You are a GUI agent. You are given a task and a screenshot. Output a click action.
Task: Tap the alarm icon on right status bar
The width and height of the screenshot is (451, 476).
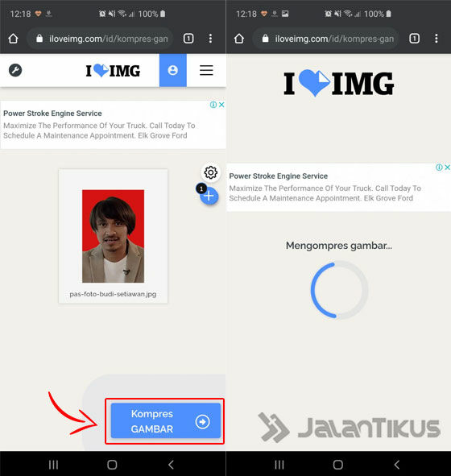click(328, 14)
